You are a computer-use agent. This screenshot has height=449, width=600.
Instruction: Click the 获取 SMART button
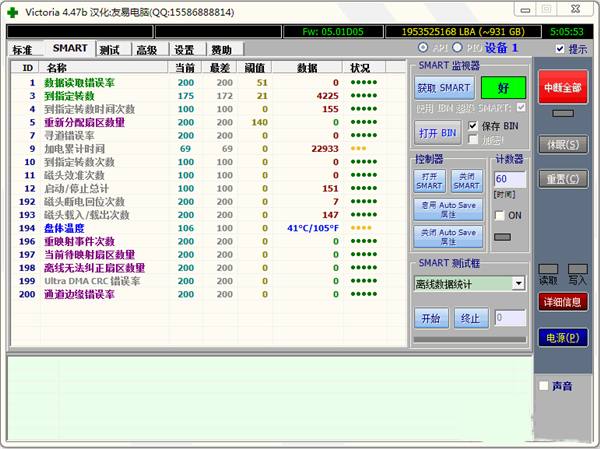441,88
